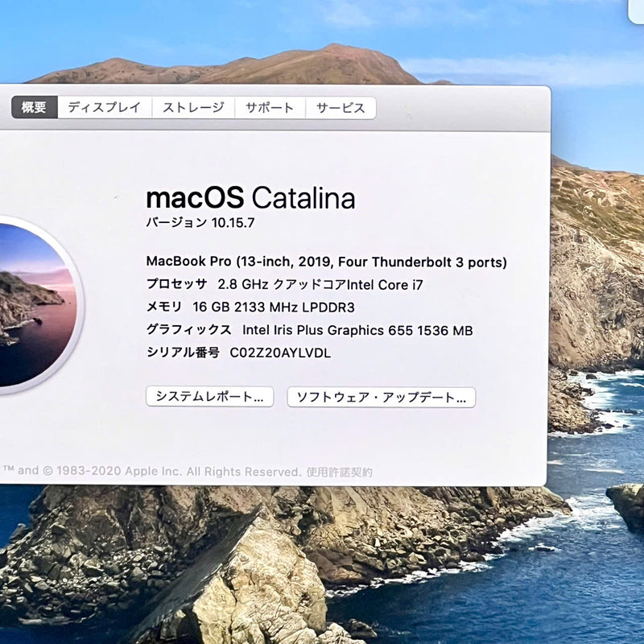
Task: Click the システムレポート... button
Action: click(x=209, y=397)
